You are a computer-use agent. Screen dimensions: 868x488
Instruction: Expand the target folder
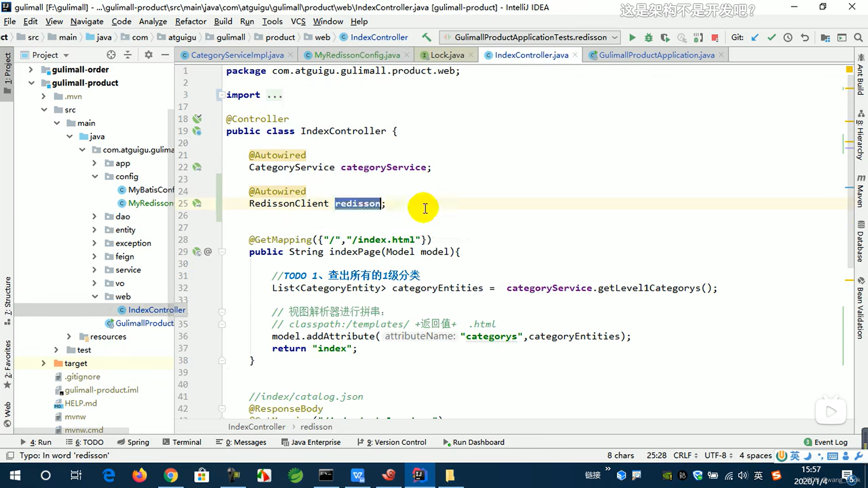click(x=43, y=363)
